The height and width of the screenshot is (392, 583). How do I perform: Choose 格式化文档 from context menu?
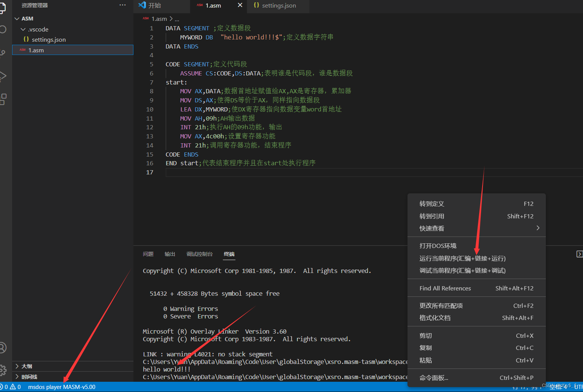476,318
